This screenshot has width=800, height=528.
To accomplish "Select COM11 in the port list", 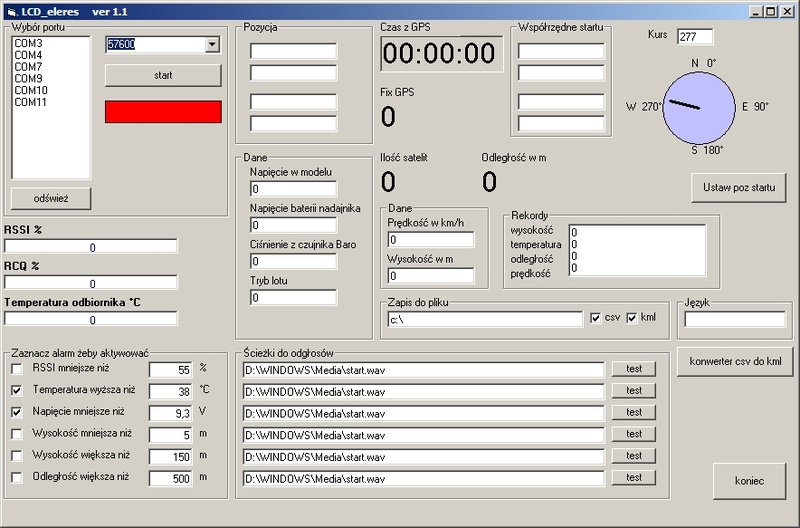I will click(31, 102).
